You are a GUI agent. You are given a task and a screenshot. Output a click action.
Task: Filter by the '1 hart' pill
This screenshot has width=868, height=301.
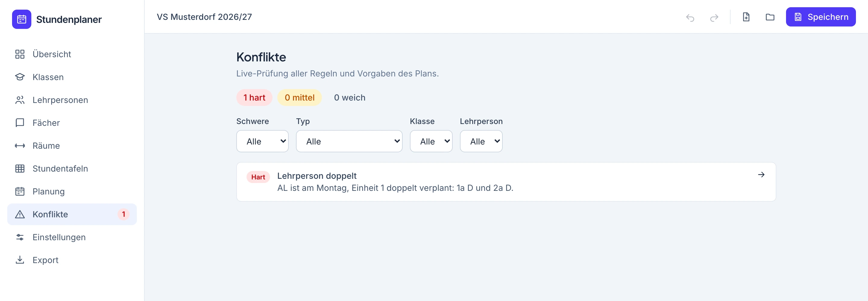click(254, 98)
